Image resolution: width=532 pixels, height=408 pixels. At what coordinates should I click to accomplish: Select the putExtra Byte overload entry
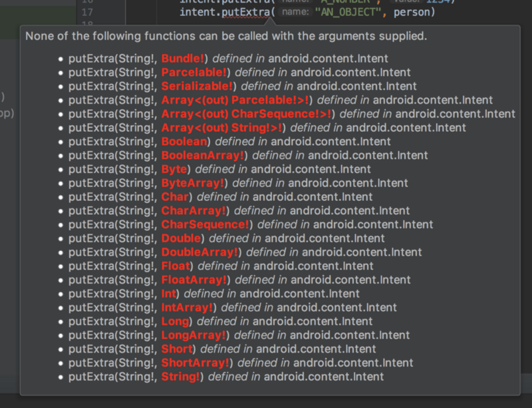coord(219,169)
